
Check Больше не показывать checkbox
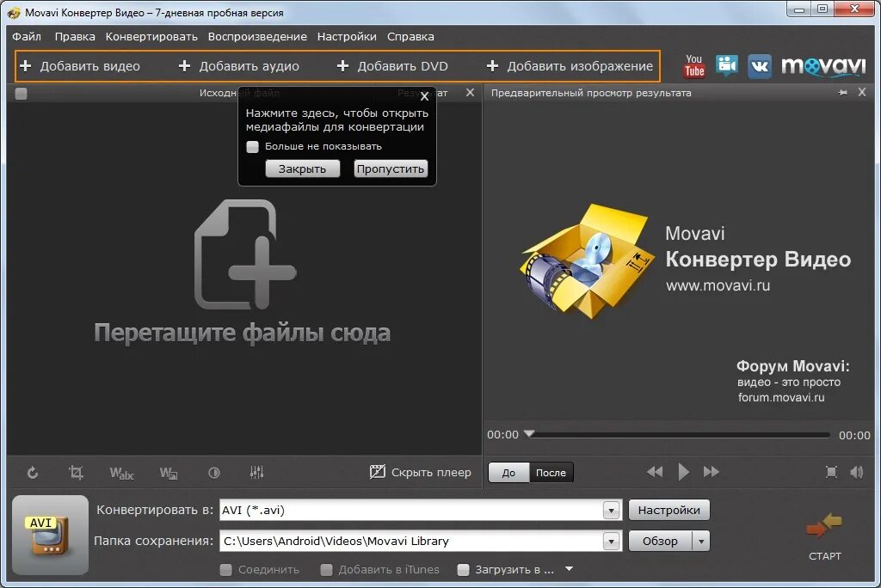(253, 147)
